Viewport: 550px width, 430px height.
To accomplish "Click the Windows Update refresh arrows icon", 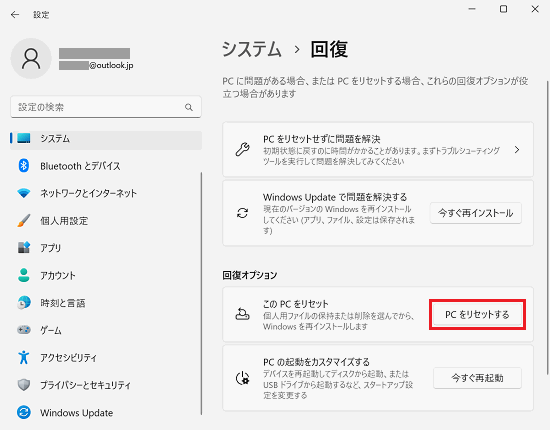I will (242, 213).
